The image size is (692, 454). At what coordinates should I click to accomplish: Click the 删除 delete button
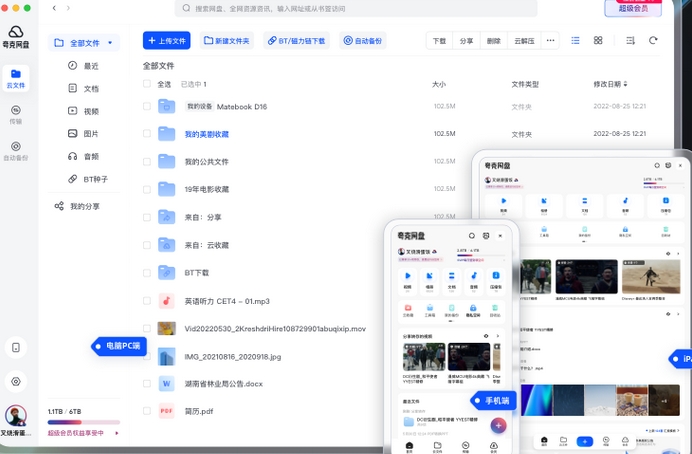coord(494,41)
